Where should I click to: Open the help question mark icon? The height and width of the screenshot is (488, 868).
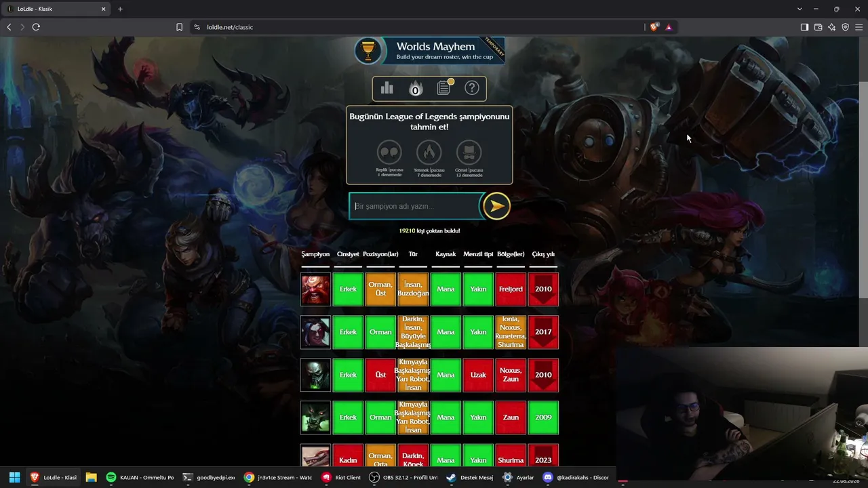[472, 88]
